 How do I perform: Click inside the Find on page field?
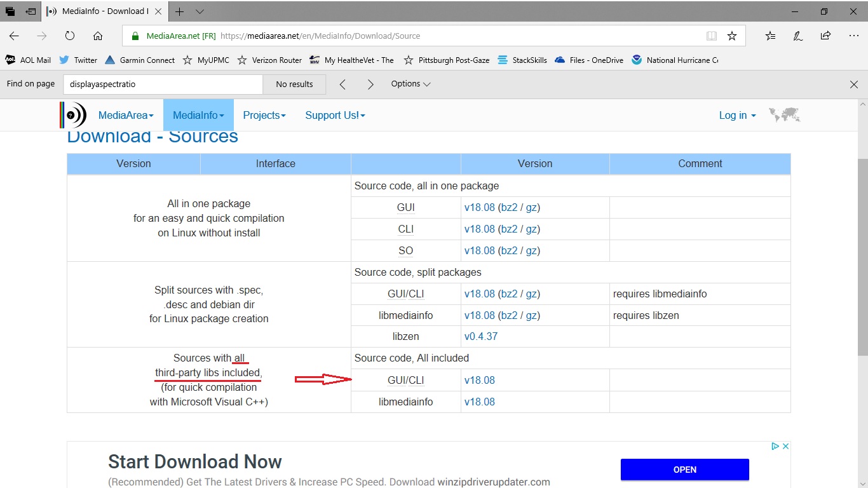162,83
